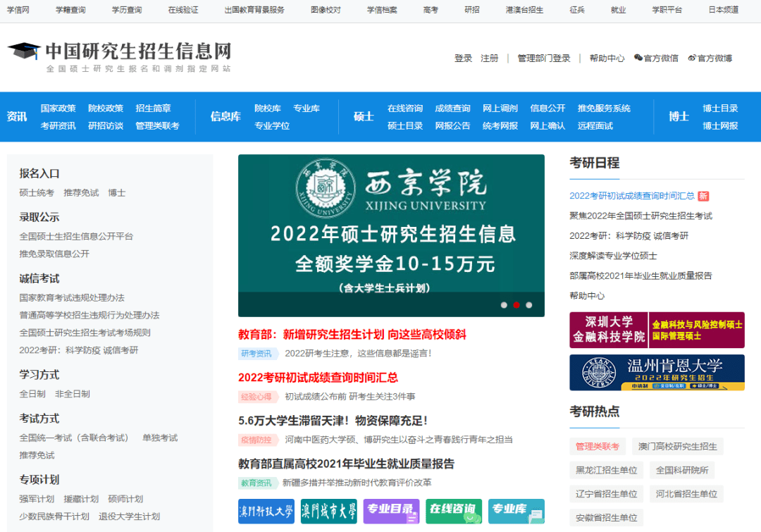Click 退役大学生计划 link
Screen dimensions: 761x532
click(129, 516)
